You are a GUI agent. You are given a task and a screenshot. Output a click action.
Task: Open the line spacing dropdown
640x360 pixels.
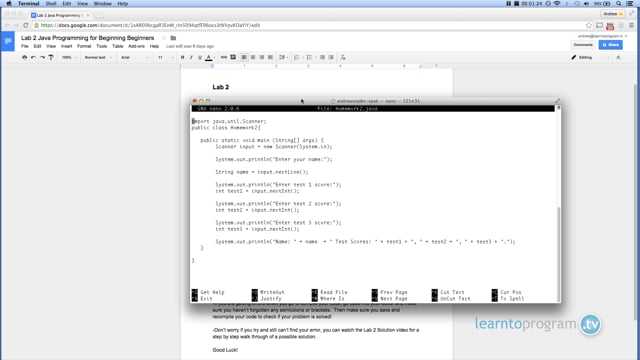pyautogui.click(x=282, y=58)
